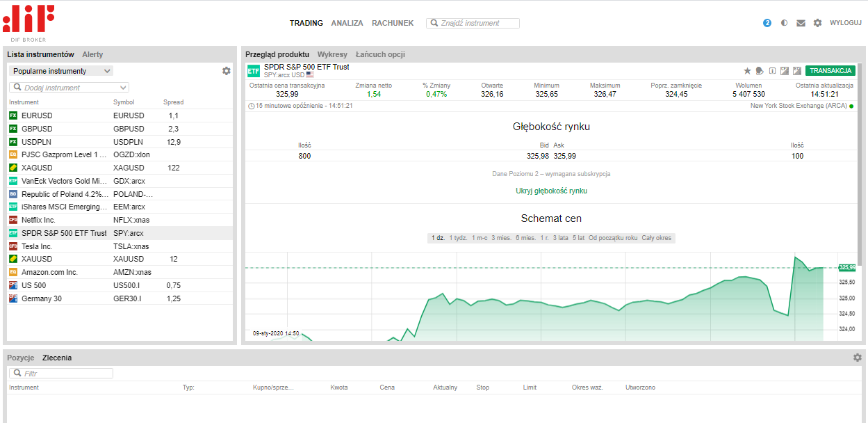The width and height of the screenshot is (868, 423).
Task: Click Ukryj głębokość rynku link
Action: pyautogui.click(x=551, y=191)
